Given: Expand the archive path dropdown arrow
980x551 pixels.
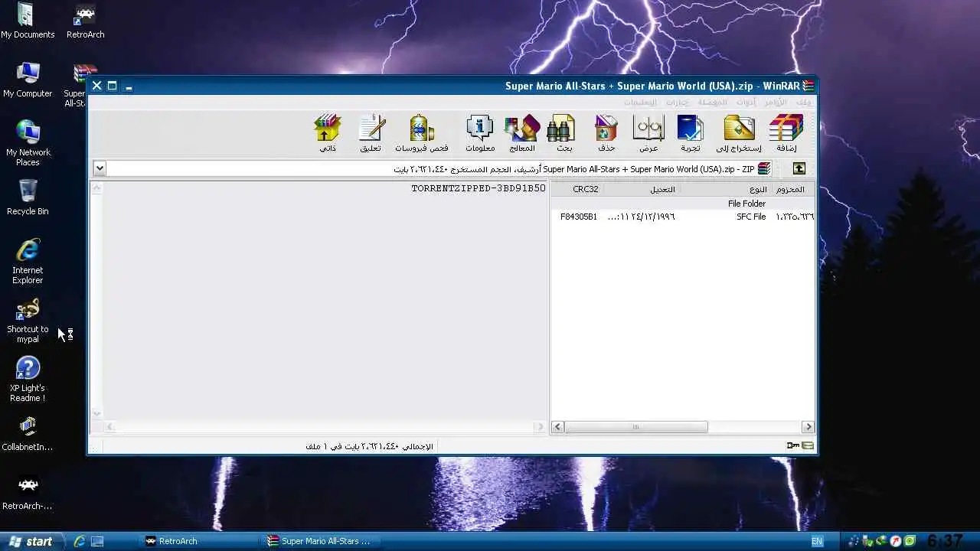Looking at the screenshot, I should [100, 168].
